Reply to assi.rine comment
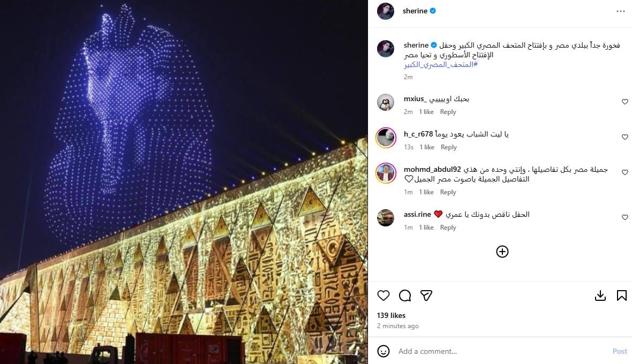This screenshot has width=632, height=364. coord(448,227)
